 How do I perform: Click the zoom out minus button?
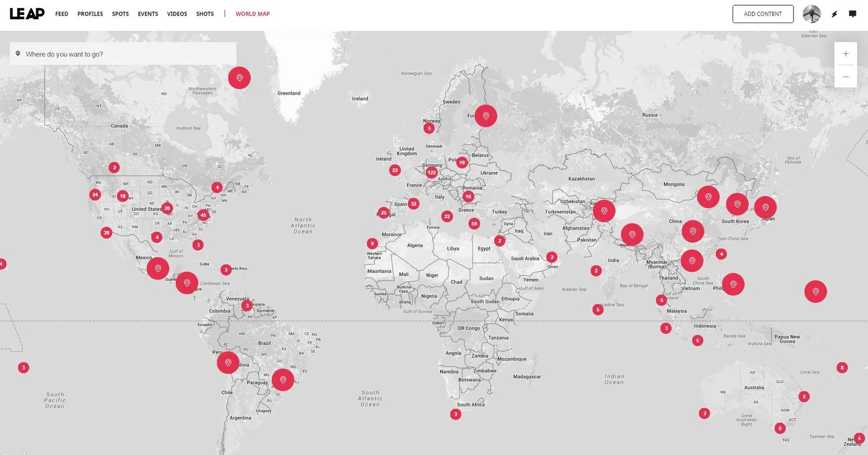845,76
